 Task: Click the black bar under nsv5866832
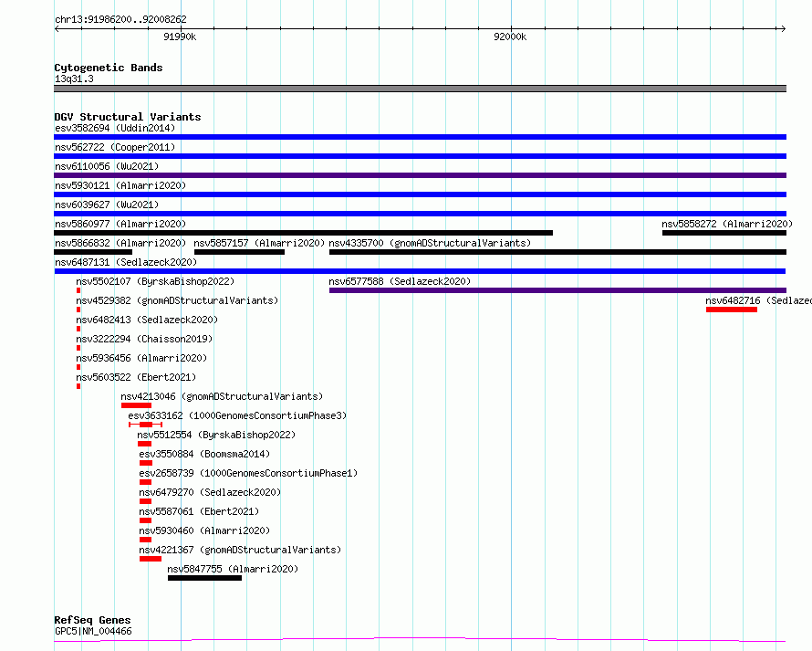click(93, 252)
